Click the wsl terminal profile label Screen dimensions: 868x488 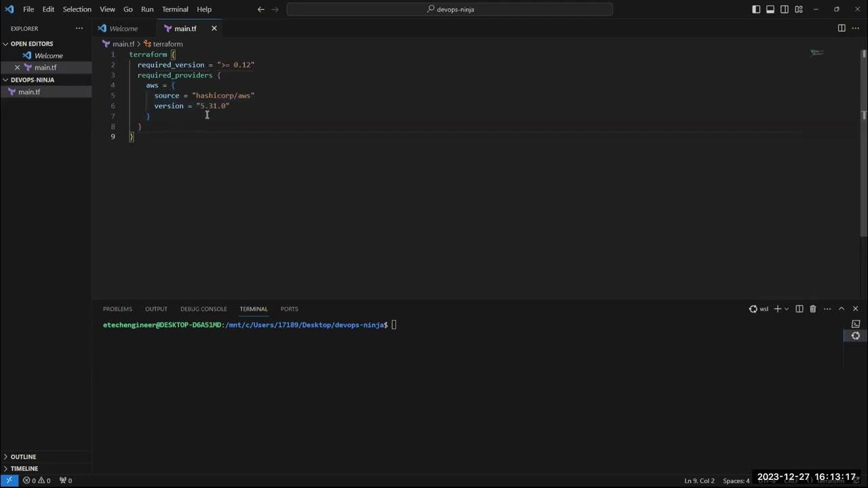(x=759, y=309)
